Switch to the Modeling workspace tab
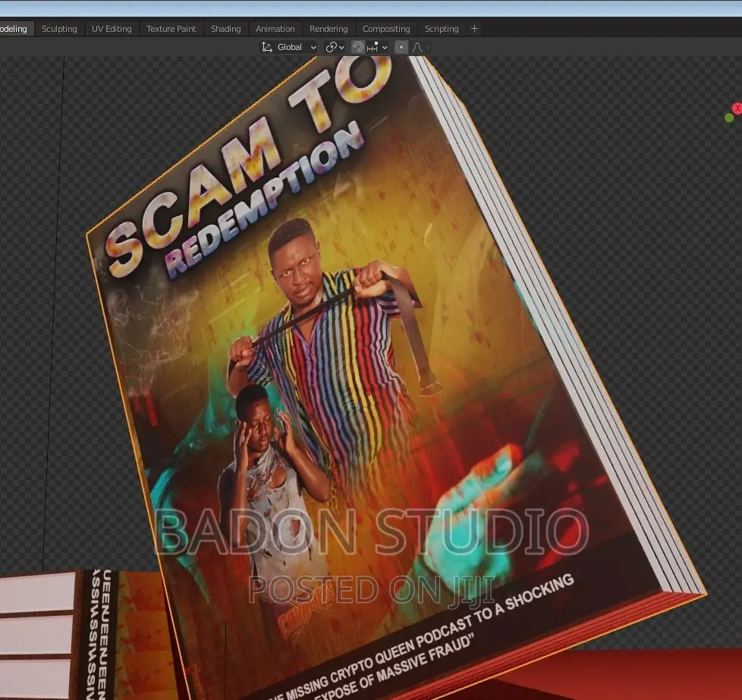The image size is (742, 700). tap(14, 29)
